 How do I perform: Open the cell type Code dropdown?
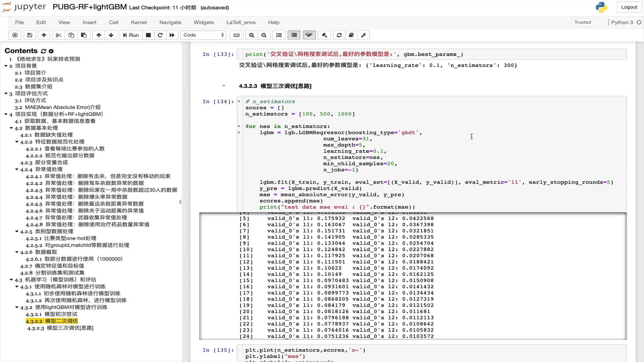(203, 35)
